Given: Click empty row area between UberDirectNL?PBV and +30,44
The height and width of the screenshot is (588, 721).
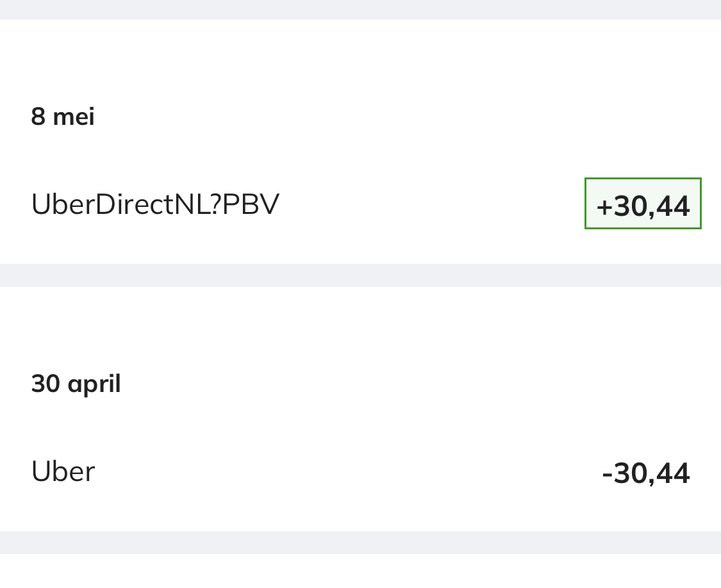Looking at the screenshot, I should click(432, 204).
